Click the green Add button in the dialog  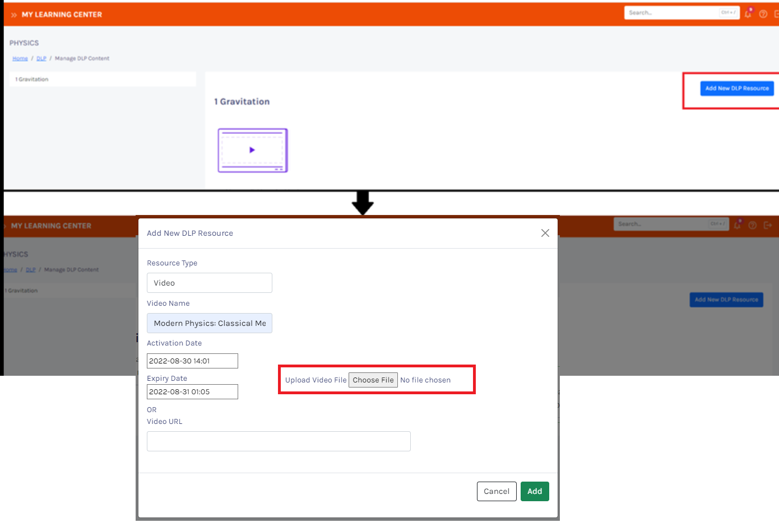point(534,491)
